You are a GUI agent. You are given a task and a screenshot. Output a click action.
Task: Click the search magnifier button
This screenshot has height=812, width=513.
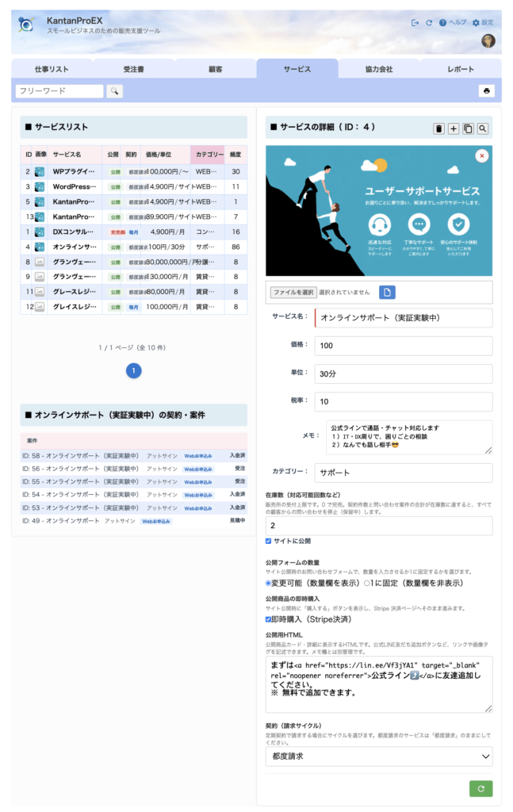coord(114,91)
